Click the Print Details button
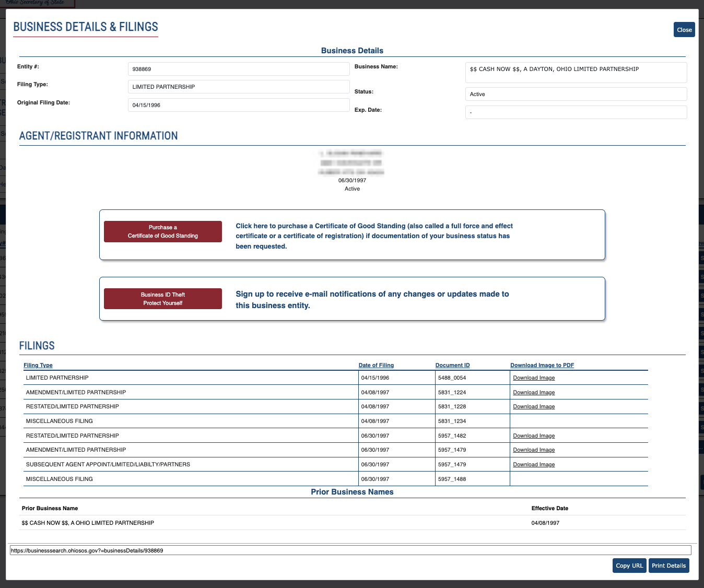The width and height of the screenshot is (704, 588). 668,566
